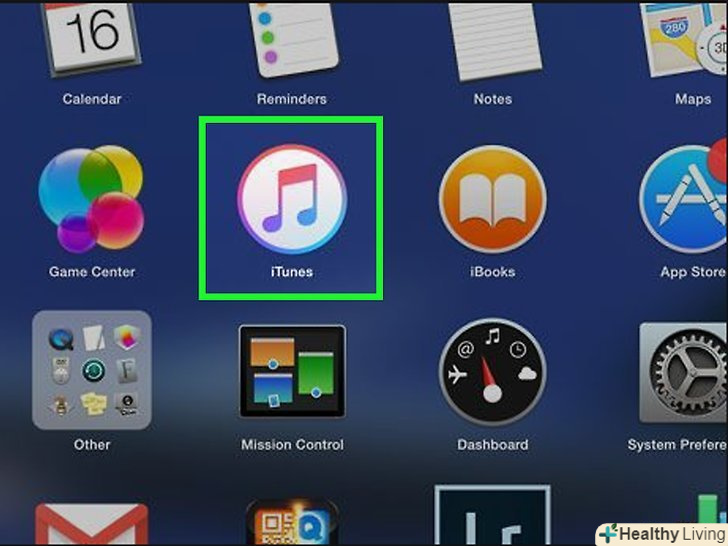
Task: Click the iBooks label text
Action: (493, 272)
